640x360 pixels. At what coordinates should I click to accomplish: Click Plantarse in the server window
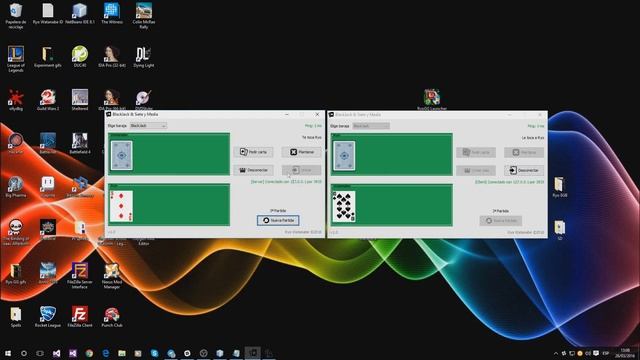click(x=302, y=152)
